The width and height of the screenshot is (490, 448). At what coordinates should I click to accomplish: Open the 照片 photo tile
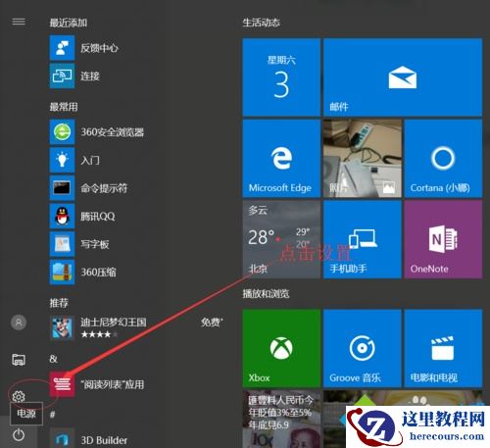[x=363, y=159]
